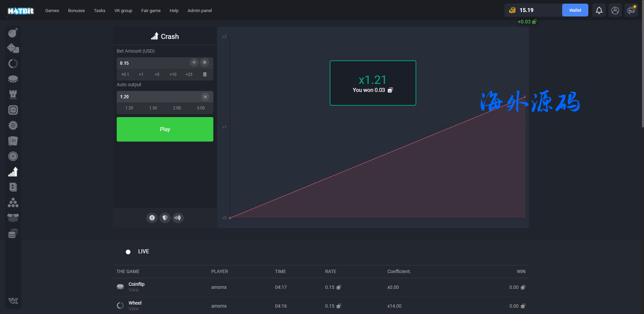Viewport: 644px width, 314px height.
Task: Open the Mines game from the bomb icon
Action: [x=13, y=33]
